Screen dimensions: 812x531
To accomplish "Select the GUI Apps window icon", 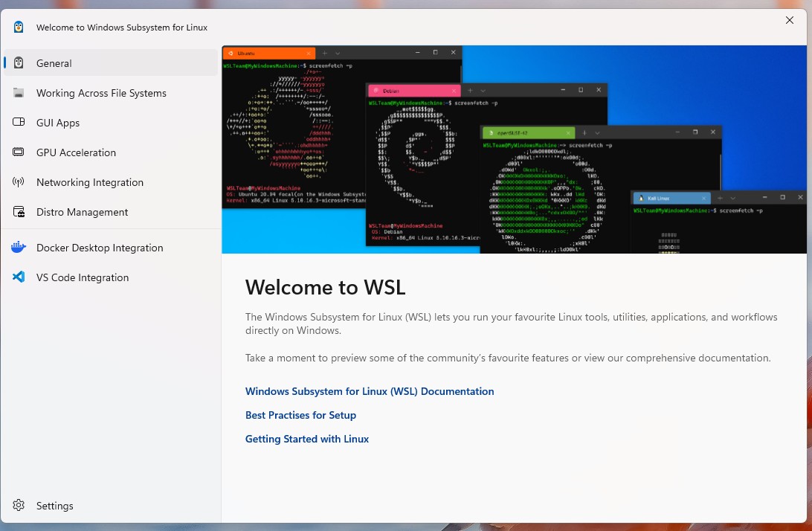I will (19, 123).
